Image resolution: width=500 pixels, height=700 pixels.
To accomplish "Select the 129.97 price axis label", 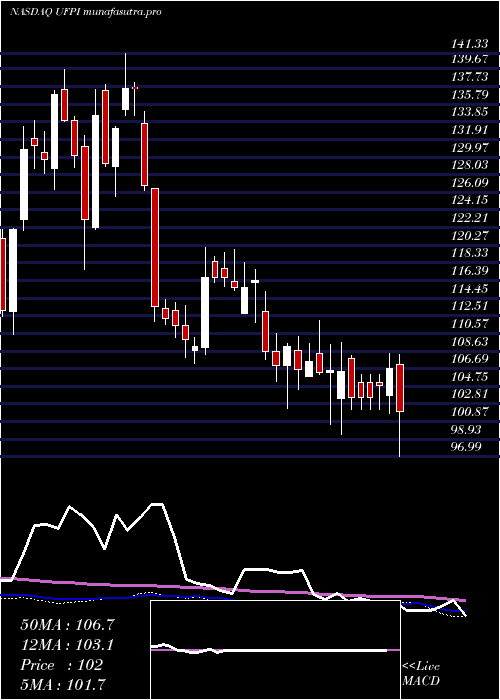I will point(470,147).
